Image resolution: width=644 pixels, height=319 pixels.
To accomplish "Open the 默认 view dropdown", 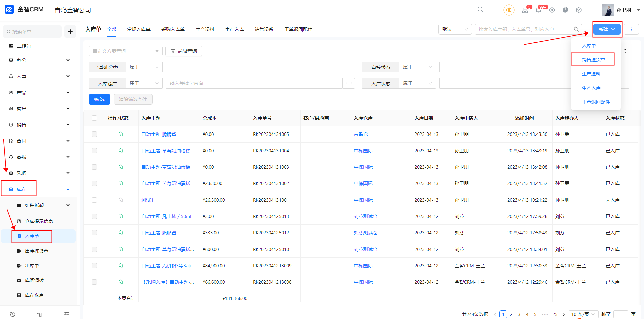I will [455, 29].
